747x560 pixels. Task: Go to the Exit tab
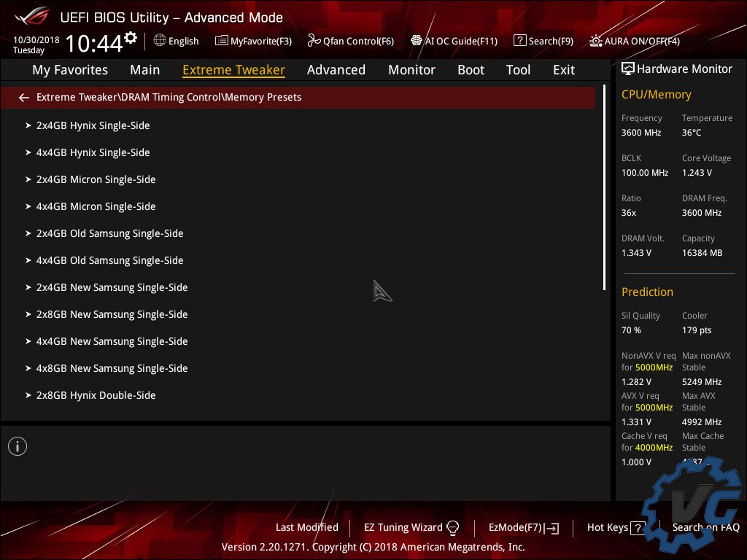(x=564, y=70)
